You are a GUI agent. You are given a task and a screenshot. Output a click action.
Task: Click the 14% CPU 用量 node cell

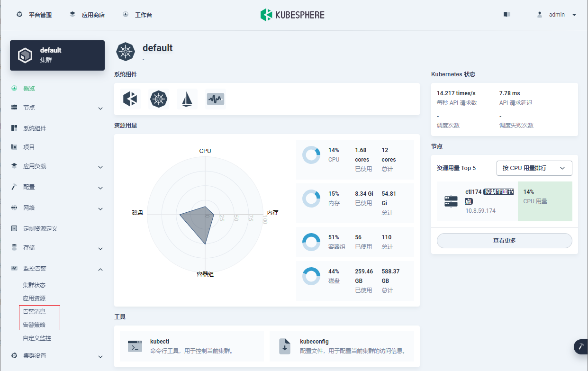point(545,201)
